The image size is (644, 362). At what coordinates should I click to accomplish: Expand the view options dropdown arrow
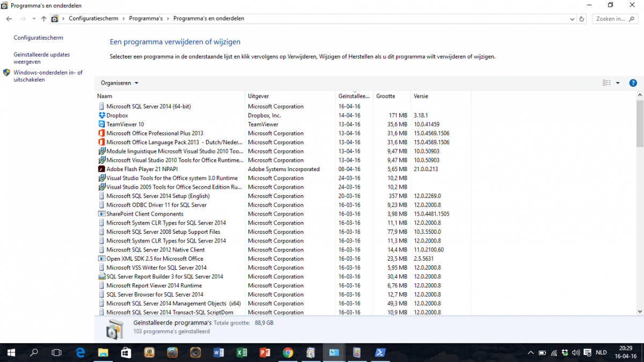click(x=618, y=83)
